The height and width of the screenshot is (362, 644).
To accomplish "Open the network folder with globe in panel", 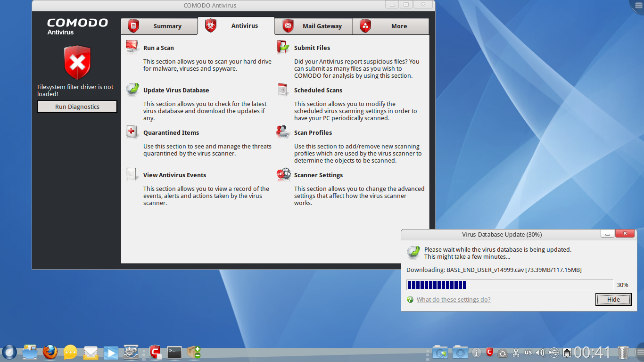I will tap(440, 352).
